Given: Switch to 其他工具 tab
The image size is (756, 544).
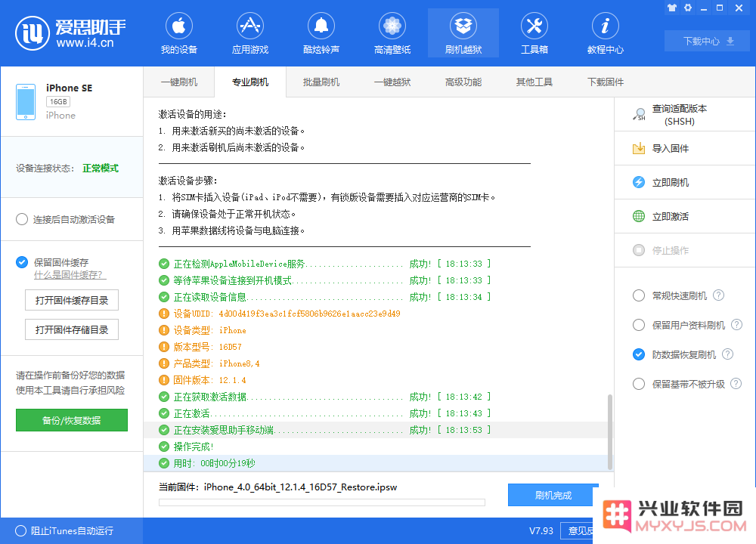Looking at the screenshot, I should click(534, 82).
